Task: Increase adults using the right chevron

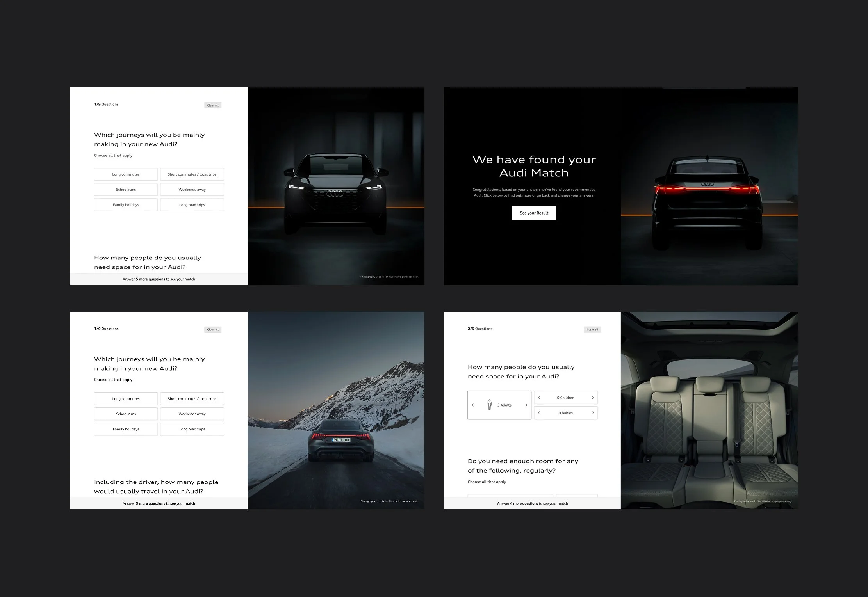Action: (526, 405)
